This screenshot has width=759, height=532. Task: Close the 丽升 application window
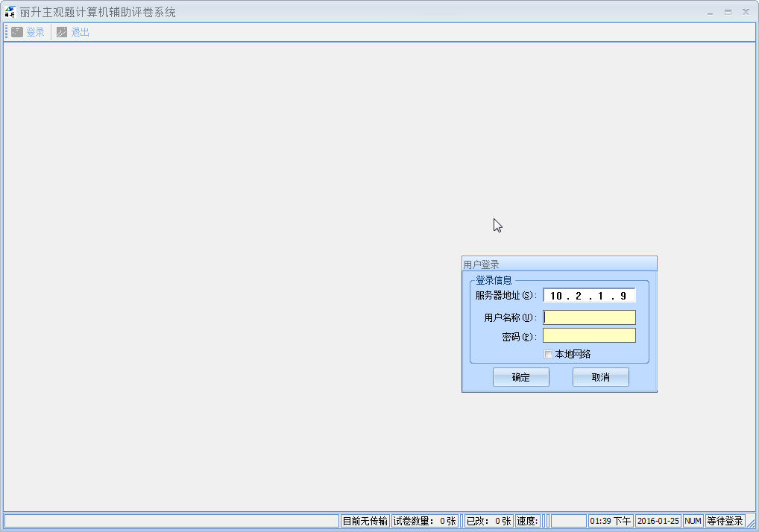[x=746, y=12]
